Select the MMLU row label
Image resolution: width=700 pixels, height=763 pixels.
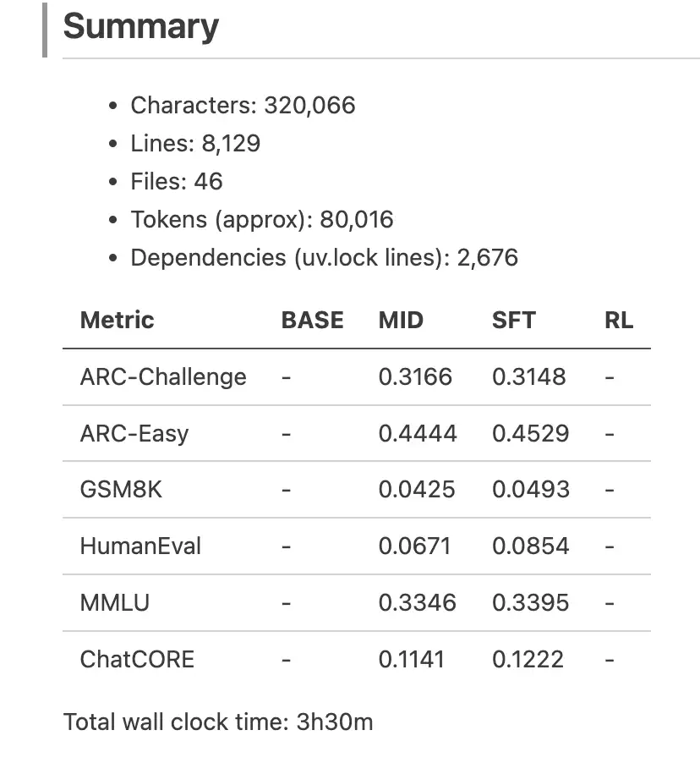(115, 603)
